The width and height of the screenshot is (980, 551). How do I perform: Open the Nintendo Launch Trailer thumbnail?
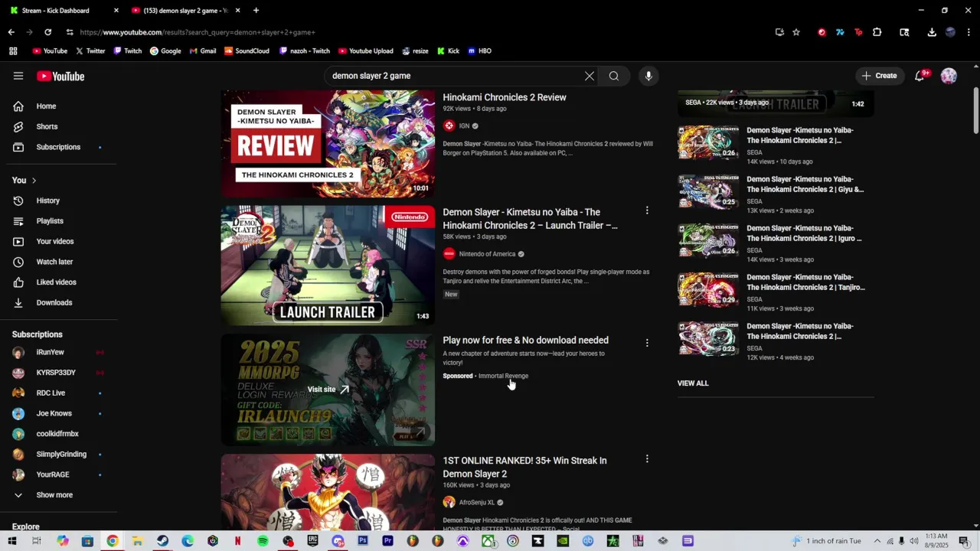point(328,265)
